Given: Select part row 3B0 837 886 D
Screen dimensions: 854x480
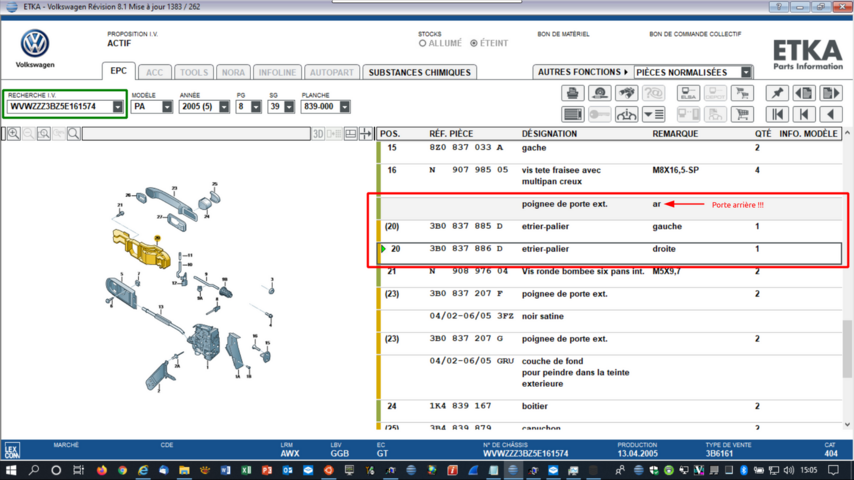Looking at the screenshot, I should pyautogui.click(x=610, y=252).
